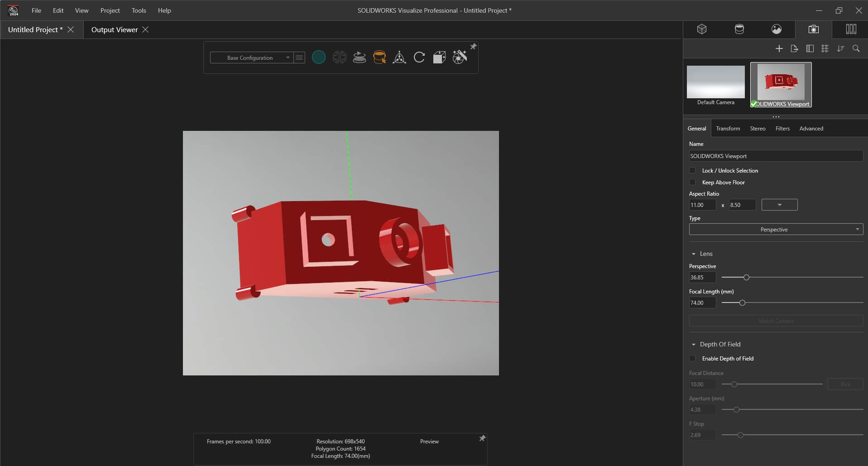
Task: Collapse the Lens section
Action: click(694, 254)
